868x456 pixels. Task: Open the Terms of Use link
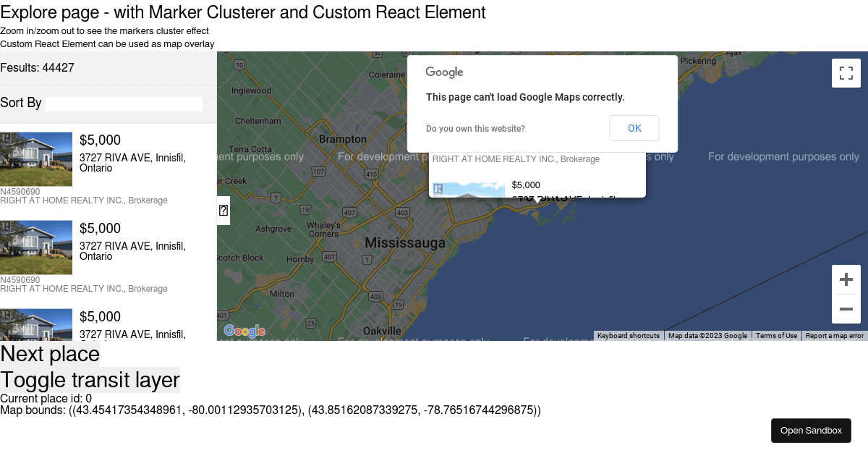(x=776, y=335)
